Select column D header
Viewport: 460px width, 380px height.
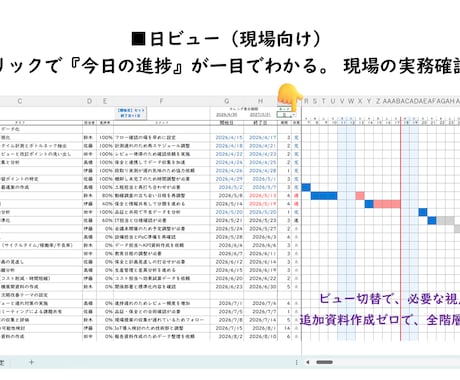[x=89, y=101]
